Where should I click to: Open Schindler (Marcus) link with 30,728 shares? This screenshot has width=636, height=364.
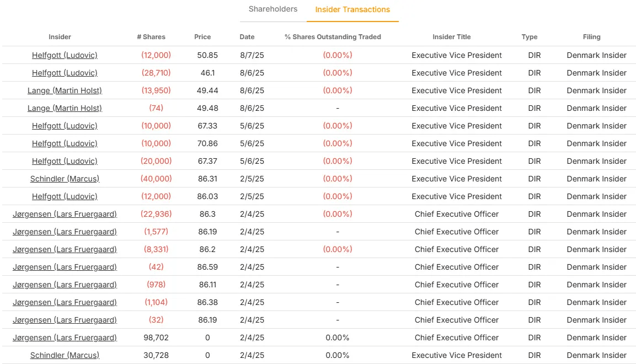[x=65, y=355]
